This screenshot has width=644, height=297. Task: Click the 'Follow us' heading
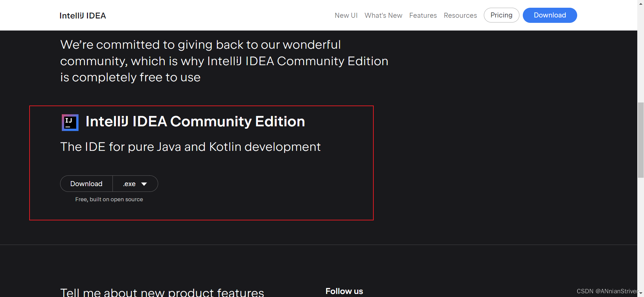click(344, 291)
